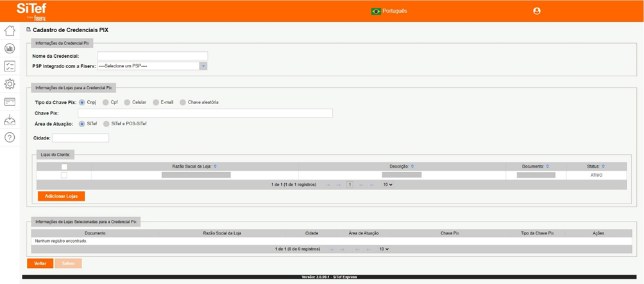Open rows-per-page dropdown in selected stores table
644x284 pixels.
384,249
